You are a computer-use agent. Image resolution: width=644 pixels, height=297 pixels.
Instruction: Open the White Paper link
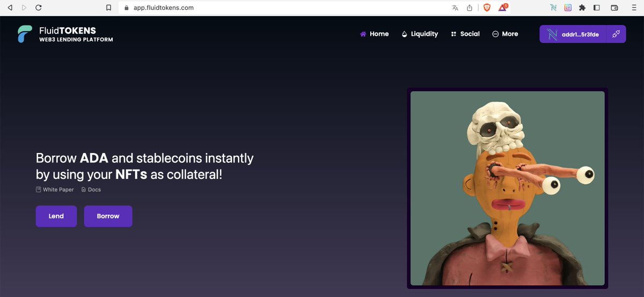(x=55, y=190)
